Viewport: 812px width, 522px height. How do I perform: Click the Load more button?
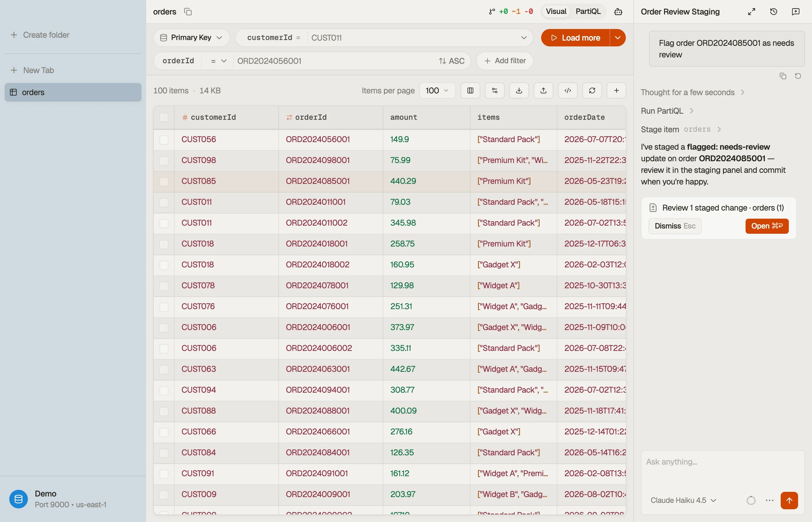point(575,38)
